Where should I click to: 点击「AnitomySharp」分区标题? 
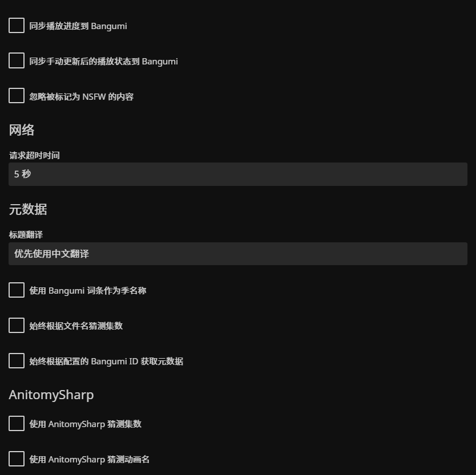point(51,394)
